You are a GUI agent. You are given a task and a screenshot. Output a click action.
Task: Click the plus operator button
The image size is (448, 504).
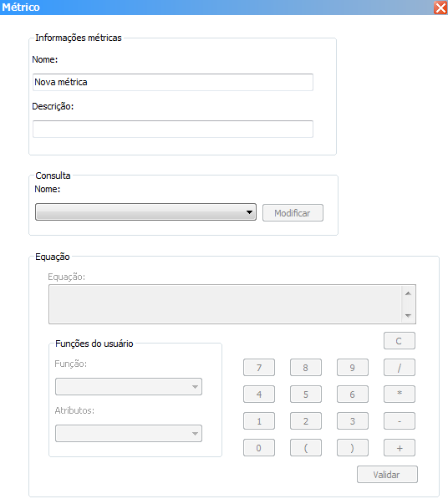pos(400,448)
